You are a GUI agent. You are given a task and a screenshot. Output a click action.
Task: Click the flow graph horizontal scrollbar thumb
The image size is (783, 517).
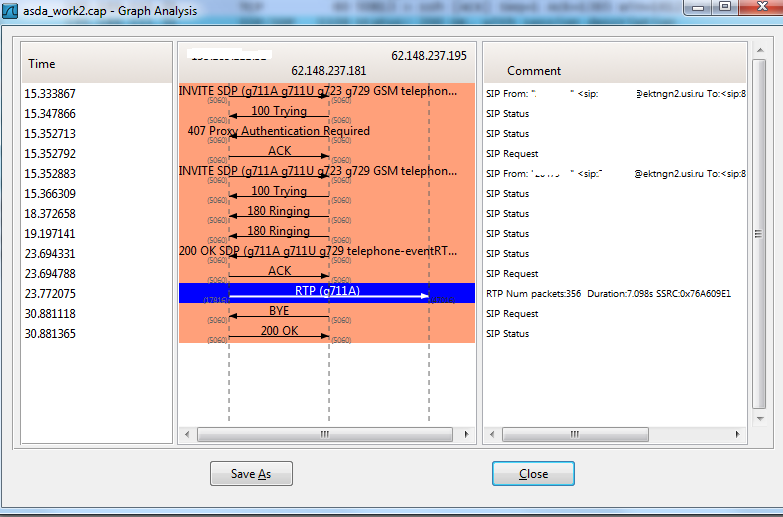[x=325, y=435]
